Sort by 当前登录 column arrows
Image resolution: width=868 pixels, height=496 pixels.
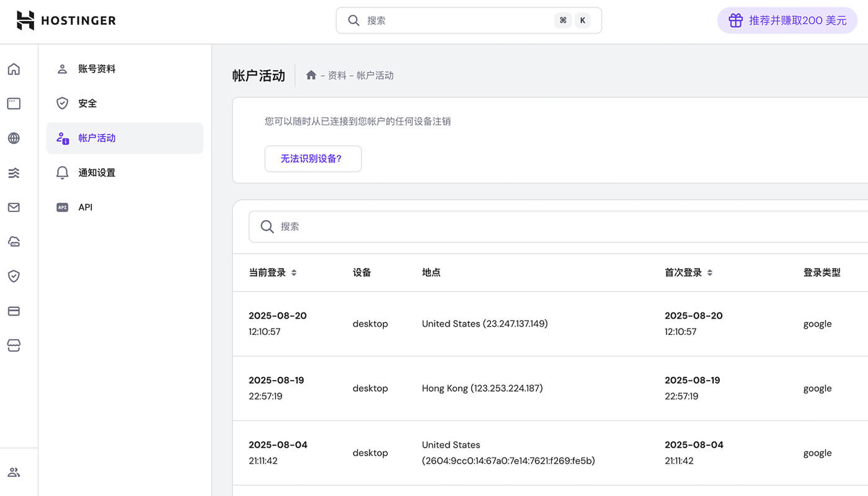tap(294, 272)
